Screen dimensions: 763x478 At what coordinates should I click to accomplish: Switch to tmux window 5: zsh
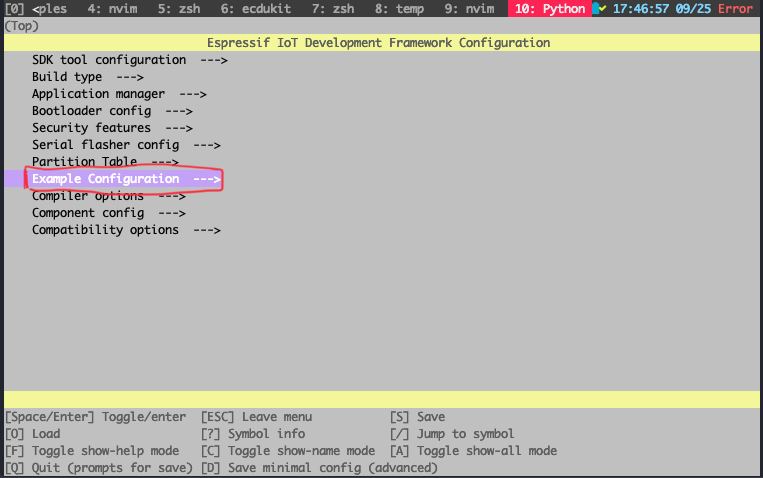179,9
